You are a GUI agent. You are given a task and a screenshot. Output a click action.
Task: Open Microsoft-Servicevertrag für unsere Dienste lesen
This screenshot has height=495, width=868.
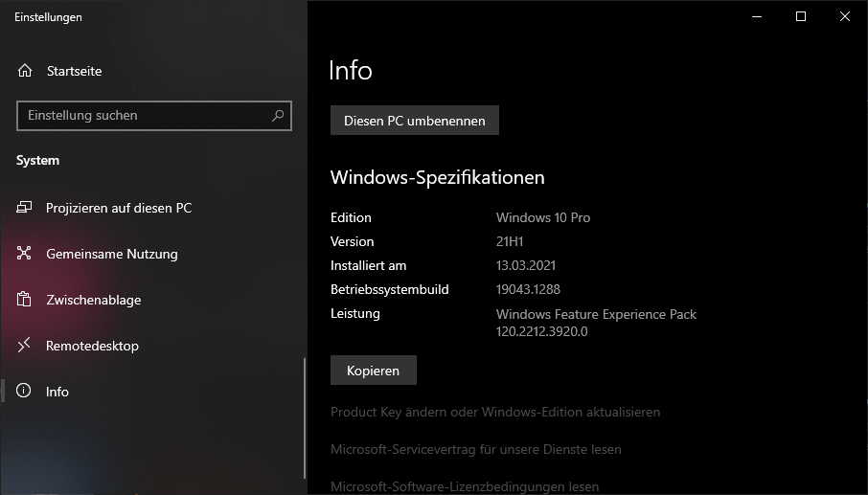(x=476, y=449)
